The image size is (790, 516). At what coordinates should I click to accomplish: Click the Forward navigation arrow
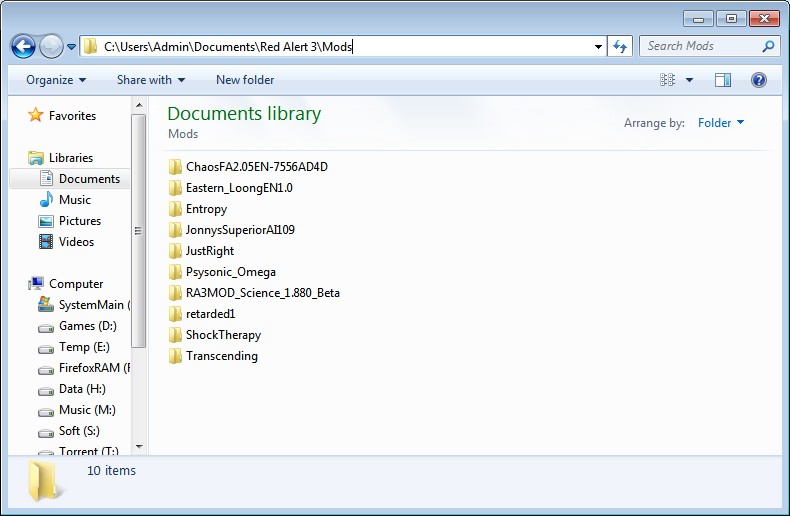pos(51,47)
